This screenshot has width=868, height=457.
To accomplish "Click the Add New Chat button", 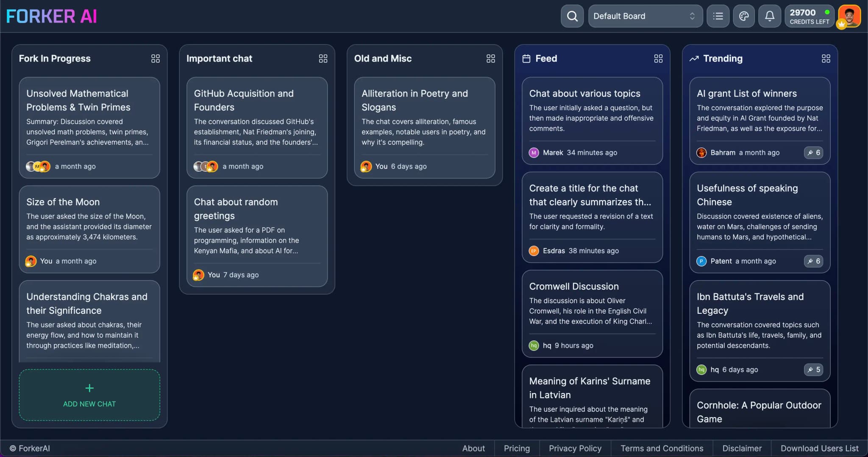I will point(89,395).
